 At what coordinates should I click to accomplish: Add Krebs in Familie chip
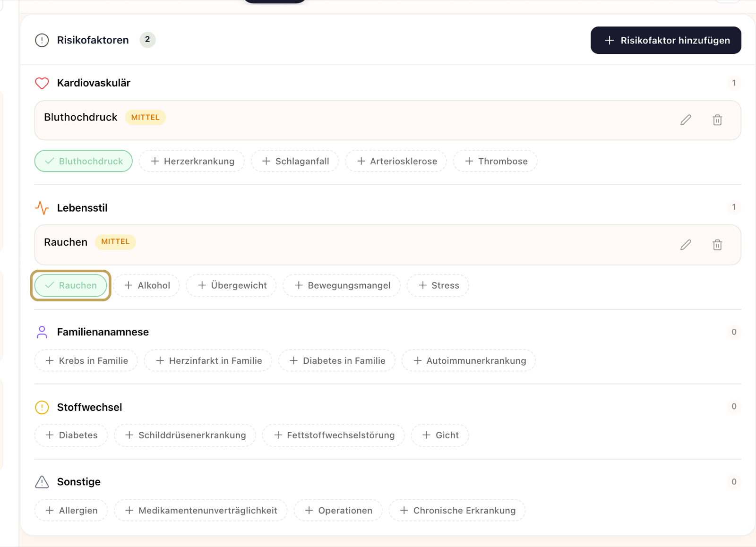pos(86,360)
